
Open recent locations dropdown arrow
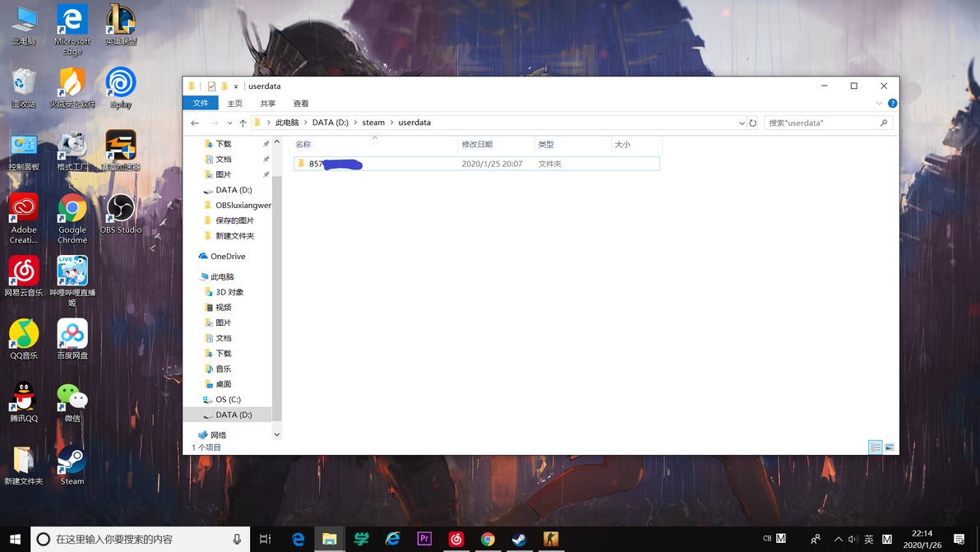pos(229,123)
